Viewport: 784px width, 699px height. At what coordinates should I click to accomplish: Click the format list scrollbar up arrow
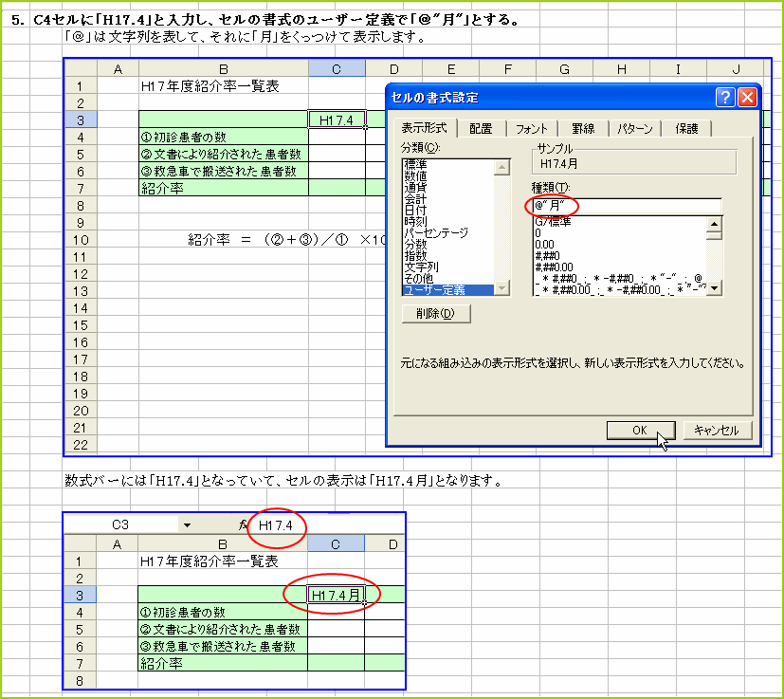[x=715, y=222]
